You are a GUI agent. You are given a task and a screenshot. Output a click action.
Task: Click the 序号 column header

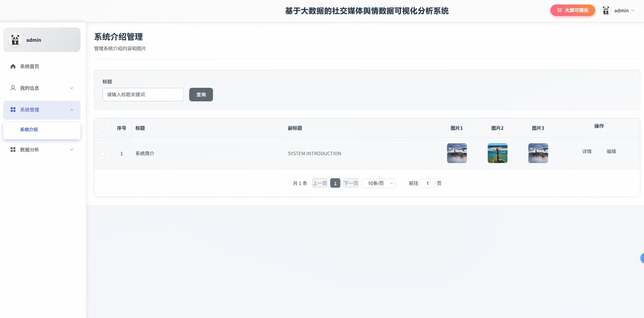click(x=122, y=128)
